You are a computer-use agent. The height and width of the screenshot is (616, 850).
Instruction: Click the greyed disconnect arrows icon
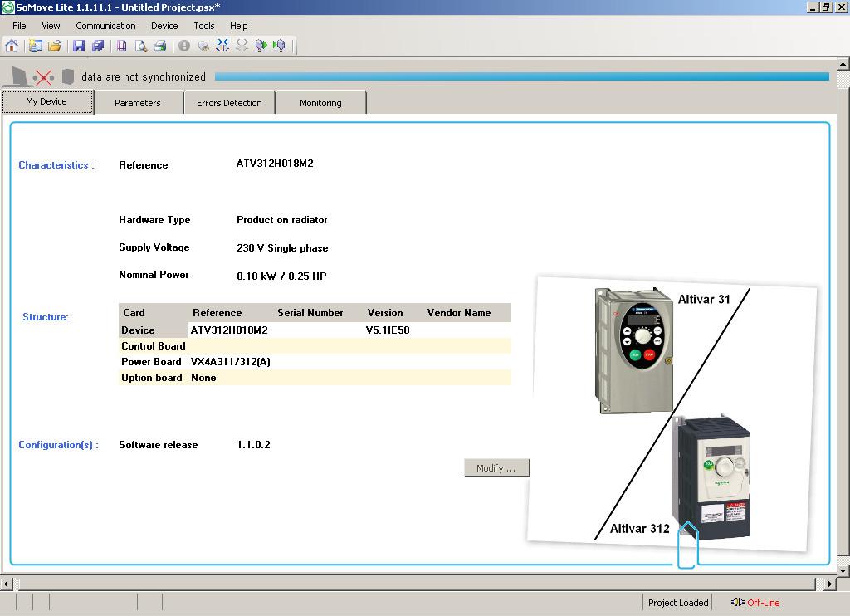(x=242, y=46)
